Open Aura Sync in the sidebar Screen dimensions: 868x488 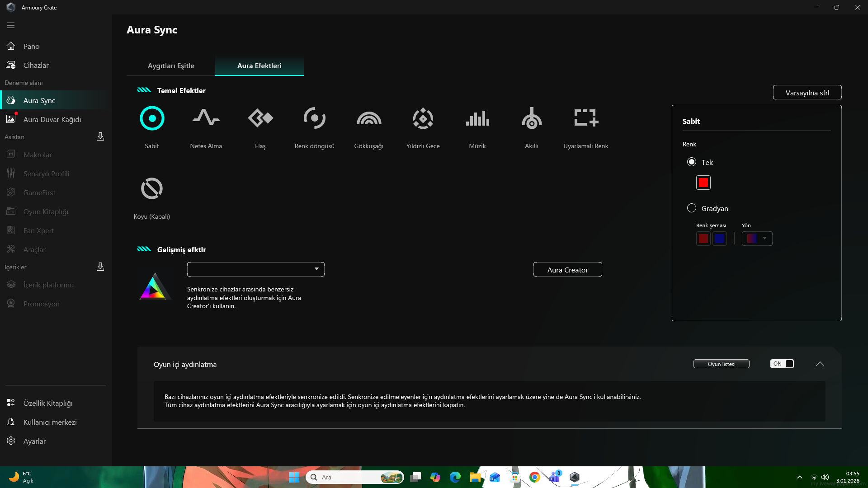[x=56, y=100]
